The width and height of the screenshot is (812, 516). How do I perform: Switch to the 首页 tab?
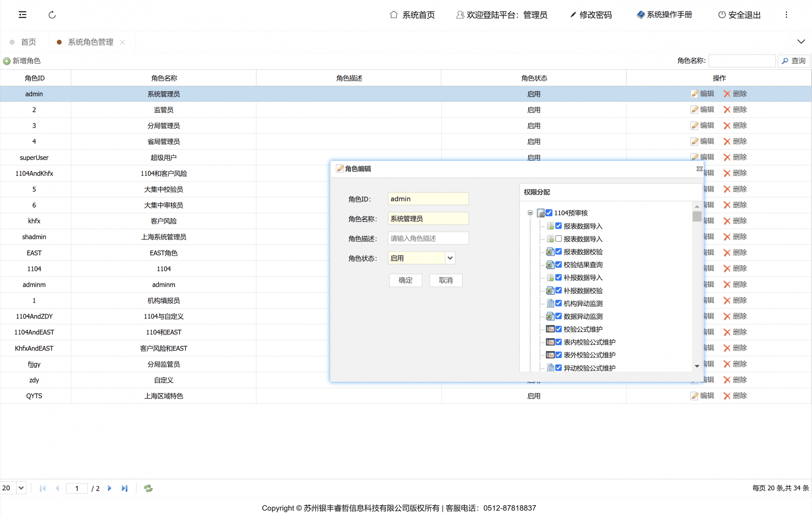point(28,42)
